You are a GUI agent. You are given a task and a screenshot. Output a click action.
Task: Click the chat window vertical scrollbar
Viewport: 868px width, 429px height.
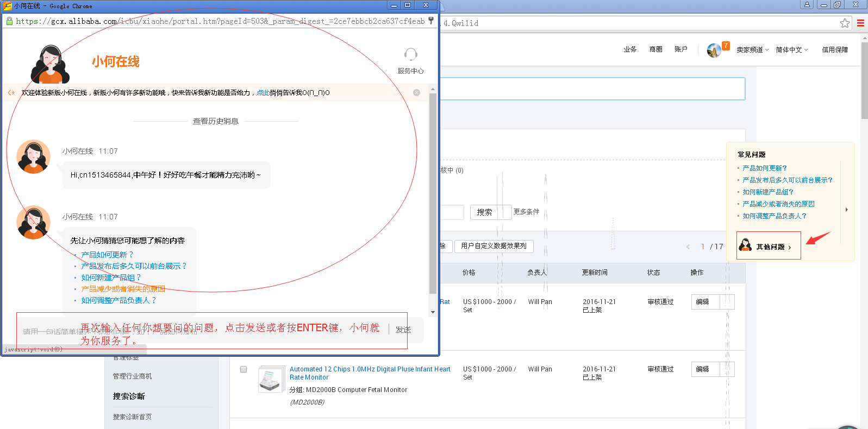tap(433, 193)
